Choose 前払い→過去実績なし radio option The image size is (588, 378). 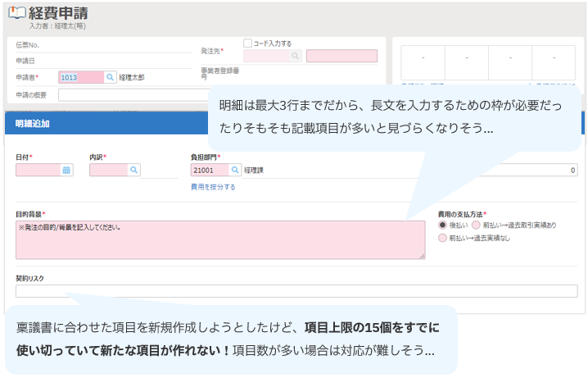pos(443,238)
